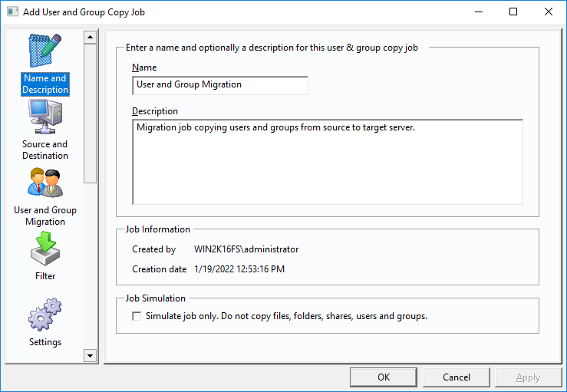567x392 pixels.
Task: Click the notepad and pencil icon
Action: [45, 51]
